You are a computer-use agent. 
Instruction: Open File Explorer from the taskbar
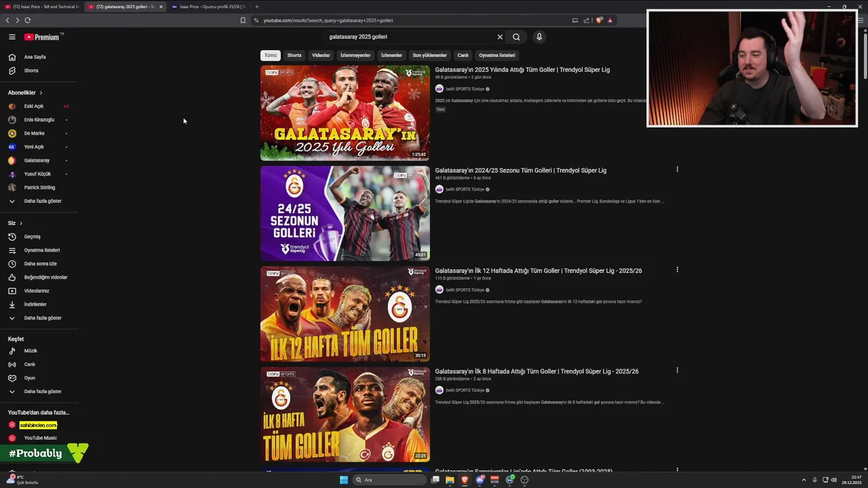450,480
